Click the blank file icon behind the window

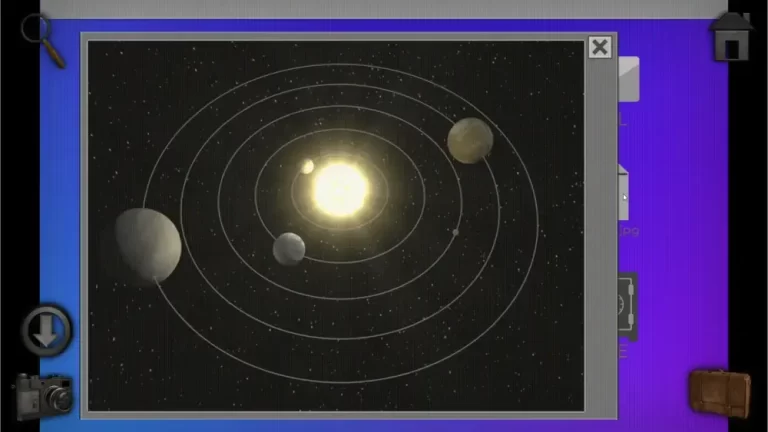[628, 80]
